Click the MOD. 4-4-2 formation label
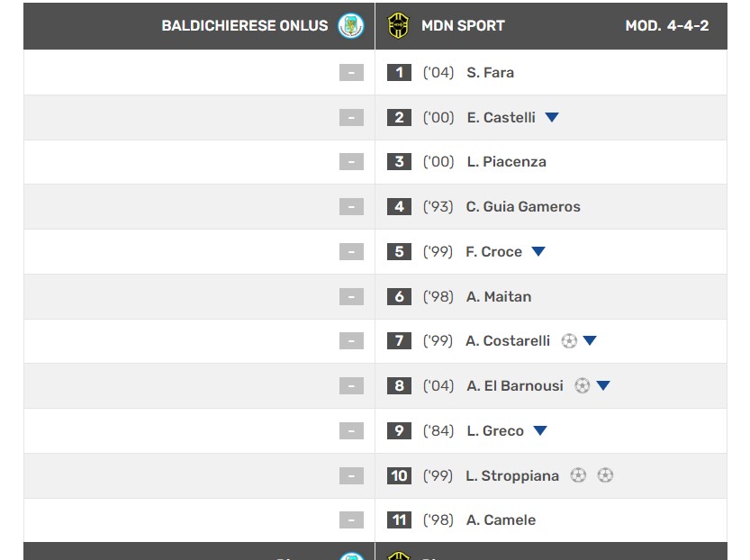Image resolution: width=750 pixels, height=560 pixels. (666, 26)
